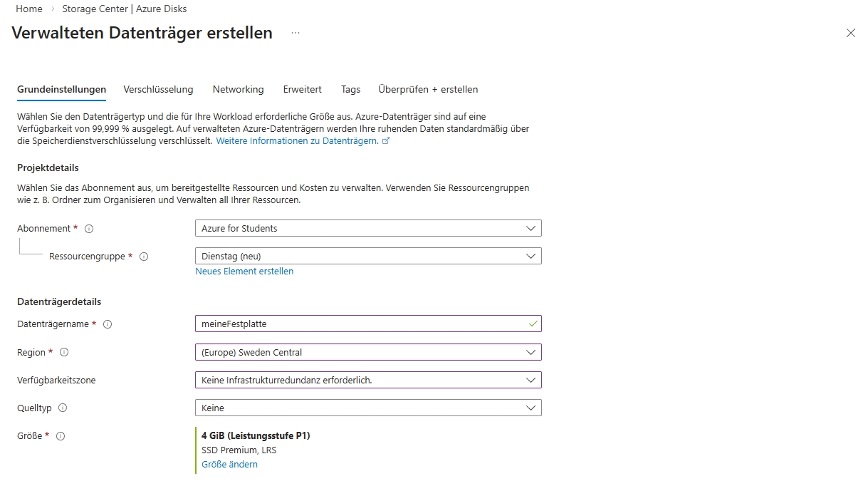Switch to the Verschlüsselung tab
868x496 pixels.
coord(158,90)
